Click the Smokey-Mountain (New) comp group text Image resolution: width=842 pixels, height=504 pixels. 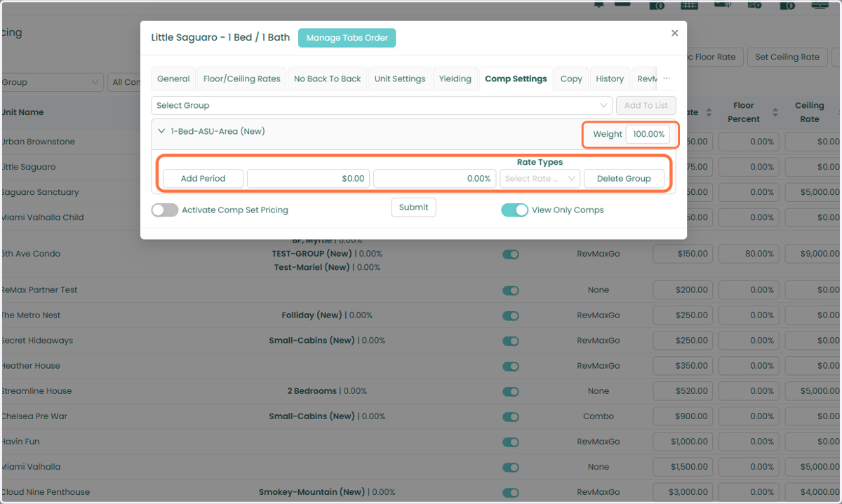312,492
